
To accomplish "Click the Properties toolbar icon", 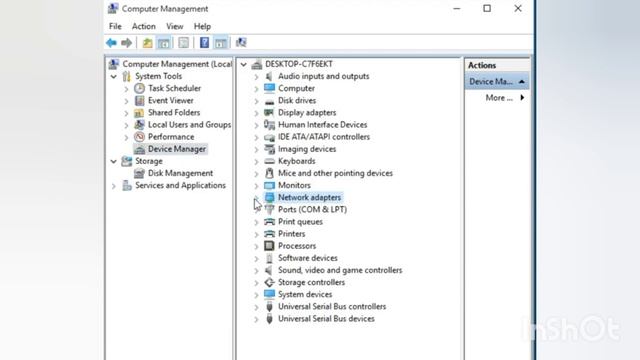I will [x=183, y=42].
